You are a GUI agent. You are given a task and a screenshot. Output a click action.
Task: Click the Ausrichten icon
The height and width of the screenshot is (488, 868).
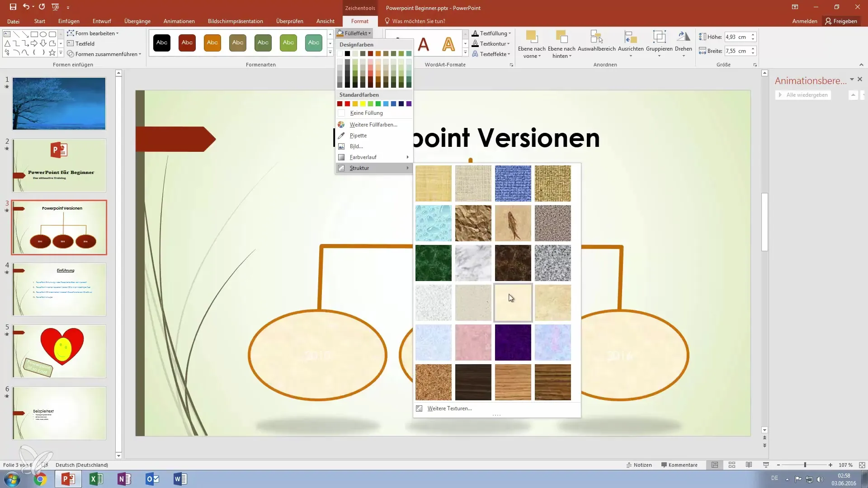coord(631,38)
